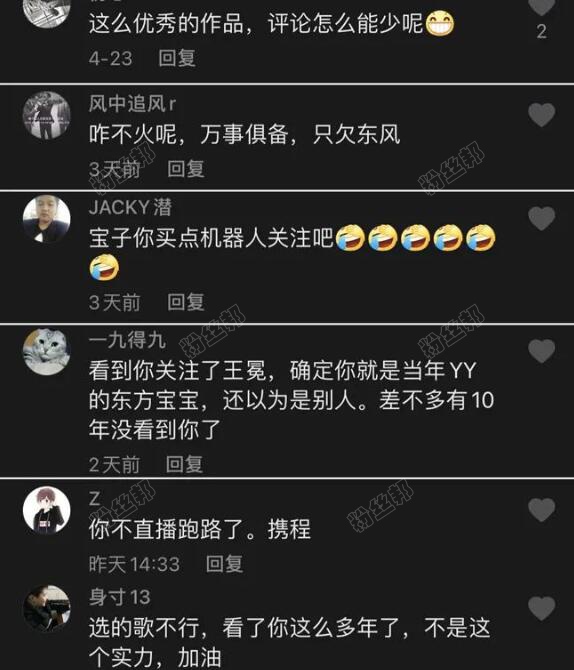The image size is (574, 670).
Task: Open user Z's cartoon avatar
Action: point(46,510)
